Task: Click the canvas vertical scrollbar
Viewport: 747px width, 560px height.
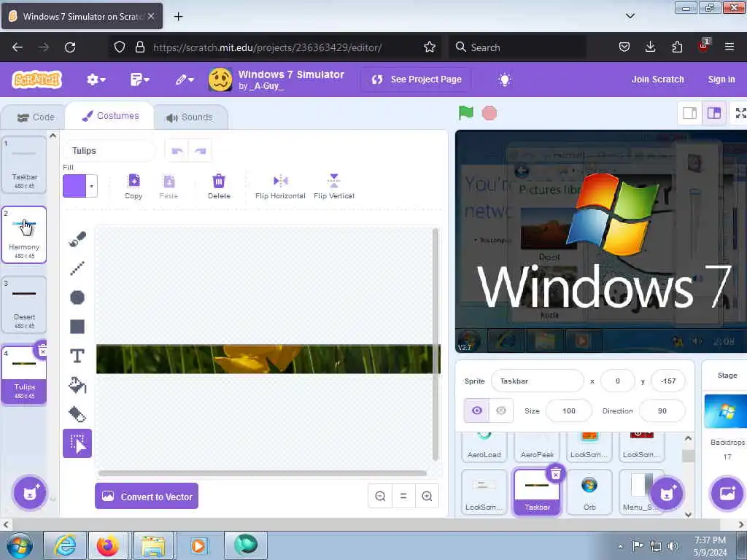Action: click(435, 344)
